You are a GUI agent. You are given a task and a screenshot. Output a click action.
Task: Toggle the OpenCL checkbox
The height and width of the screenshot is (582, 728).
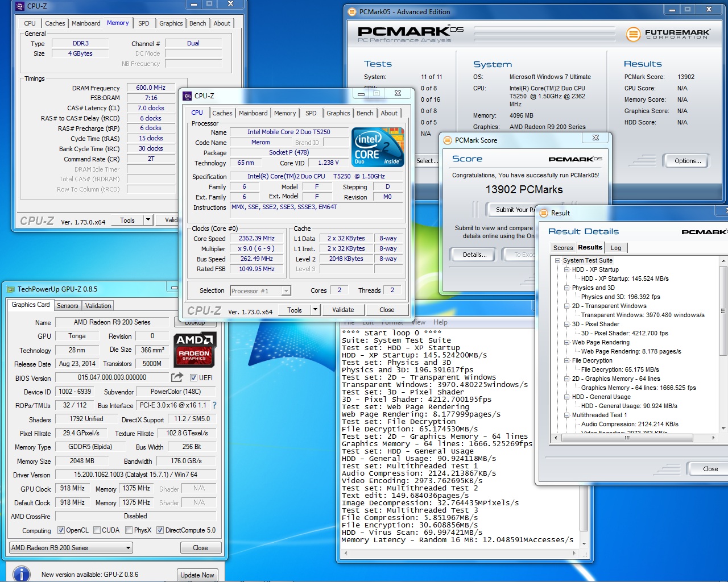click(61, 530)
